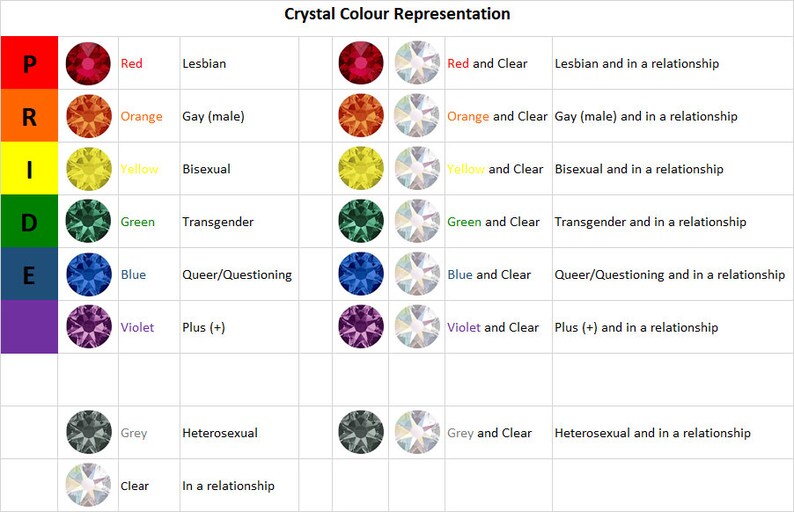Click the red P color block
The image size is (794, 512).
coord(29,63)
